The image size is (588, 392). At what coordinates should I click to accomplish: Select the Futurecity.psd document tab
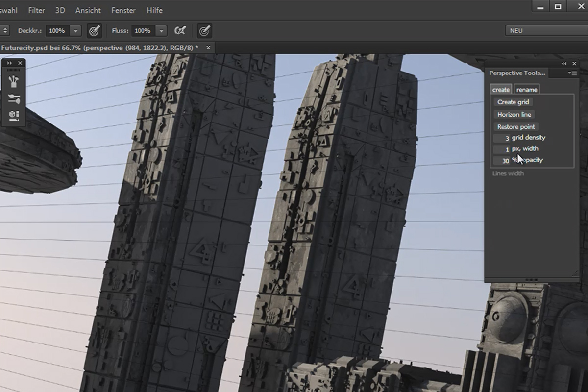click(100, 48)
